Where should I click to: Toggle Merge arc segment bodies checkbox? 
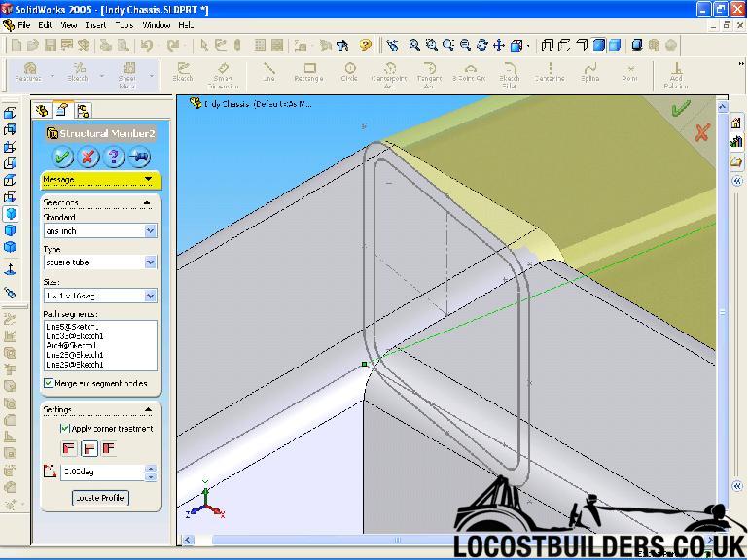point(49,384)
